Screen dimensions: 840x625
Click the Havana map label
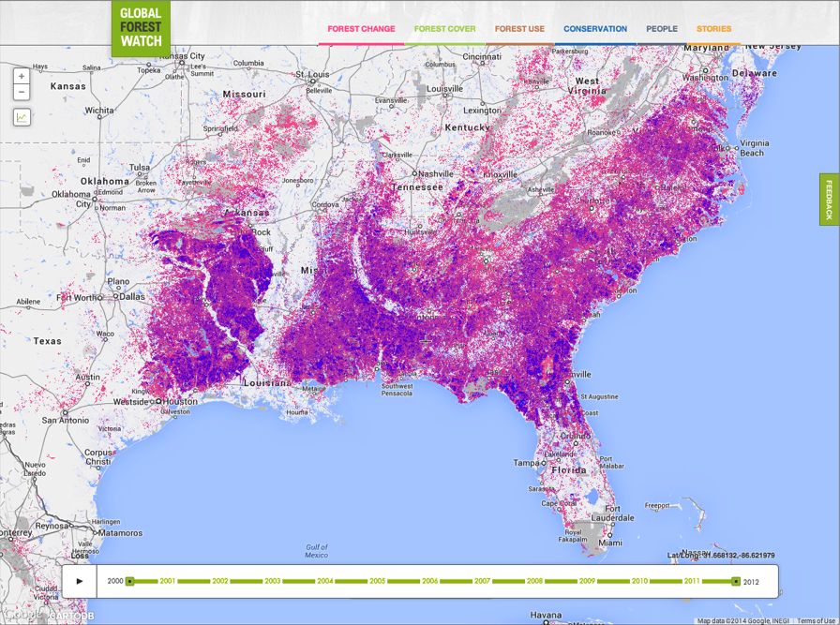(x=546, y=615)
